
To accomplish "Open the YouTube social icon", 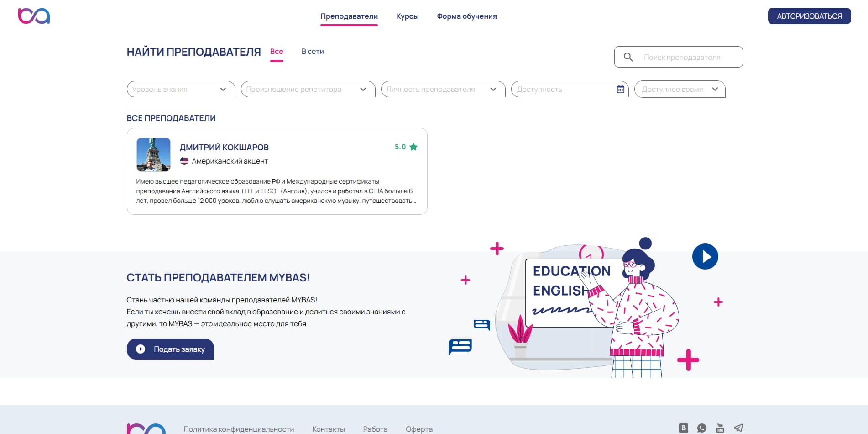I will click(720, 428).
